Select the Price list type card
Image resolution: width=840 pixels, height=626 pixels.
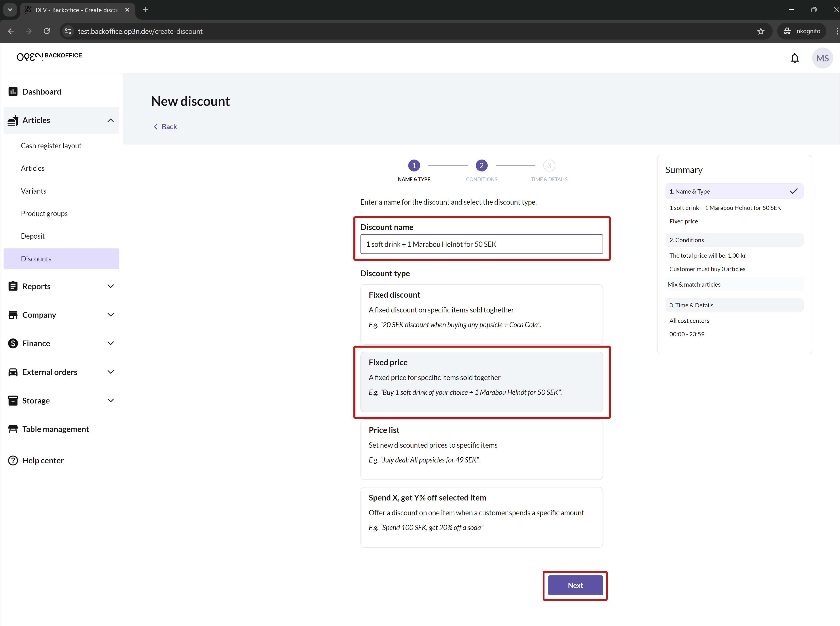[x=481, y=449]
